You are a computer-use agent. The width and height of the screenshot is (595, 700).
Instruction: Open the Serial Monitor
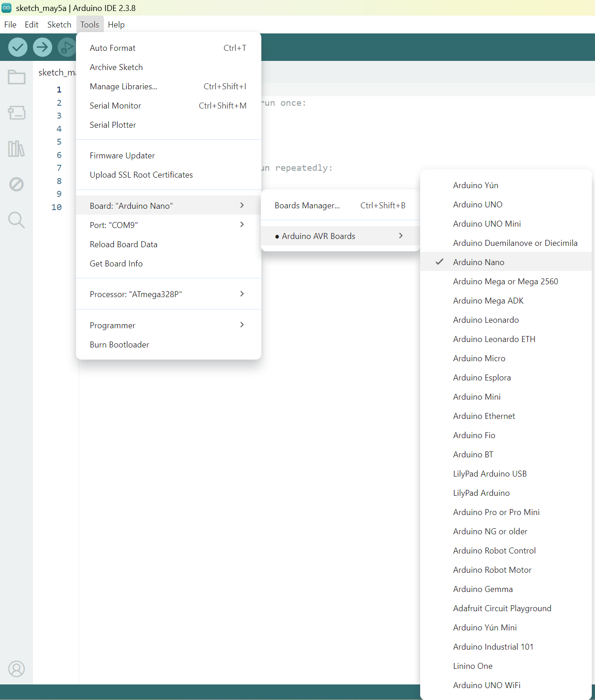(168, 105)
